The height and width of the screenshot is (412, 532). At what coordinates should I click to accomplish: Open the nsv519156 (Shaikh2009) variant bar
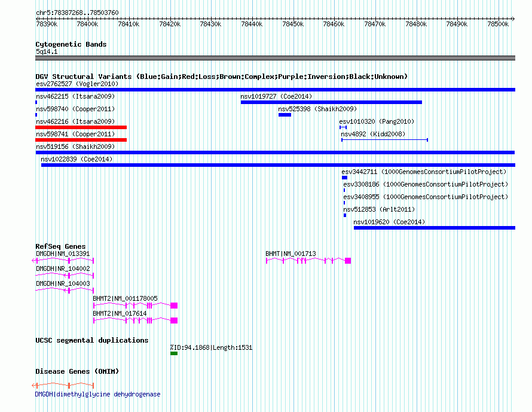(x=275, y=152)
